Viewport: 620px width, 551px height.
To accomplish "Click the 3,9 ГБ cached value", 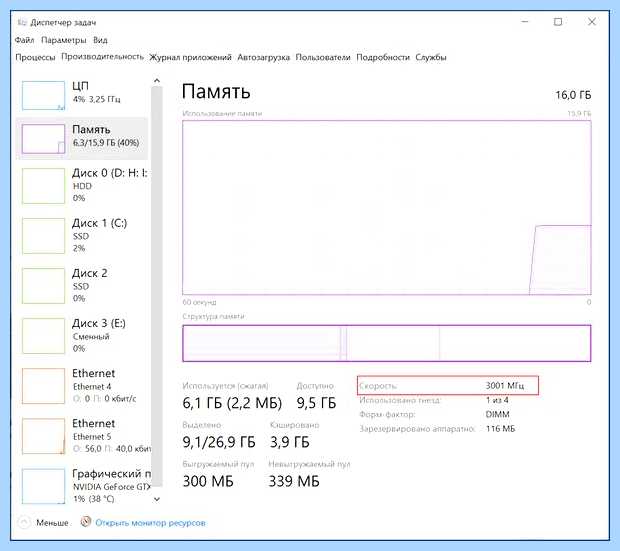I will 289,442.
